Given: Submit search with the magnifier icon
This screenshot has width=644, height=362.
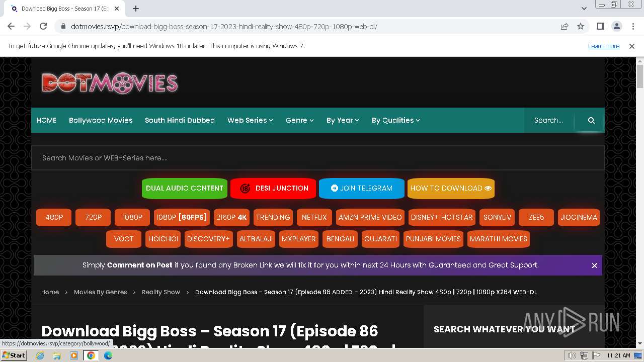Looking at the screenshot, I should click(591, 120).
